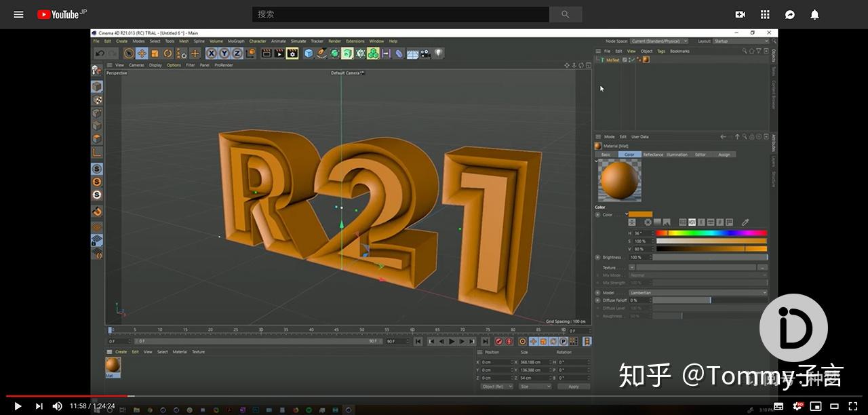
Task: Open the MoGraph menu
Action: [236, 41]
